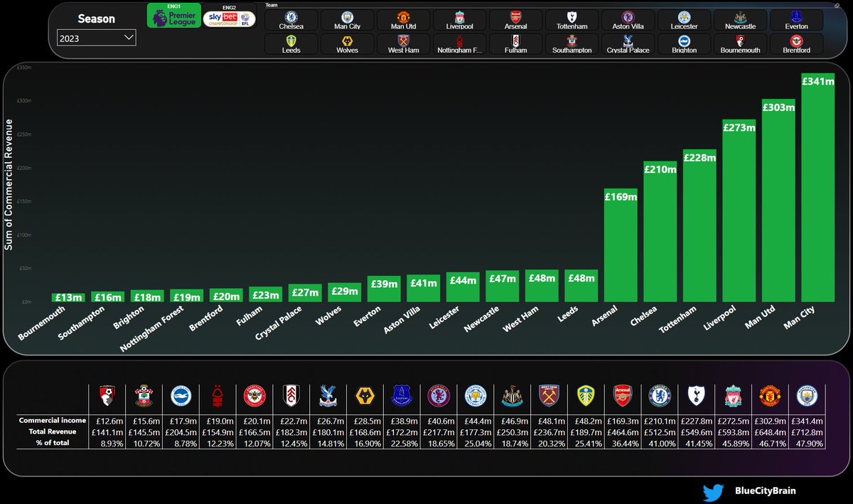Select the Man City £341m bar

[817, 188]
